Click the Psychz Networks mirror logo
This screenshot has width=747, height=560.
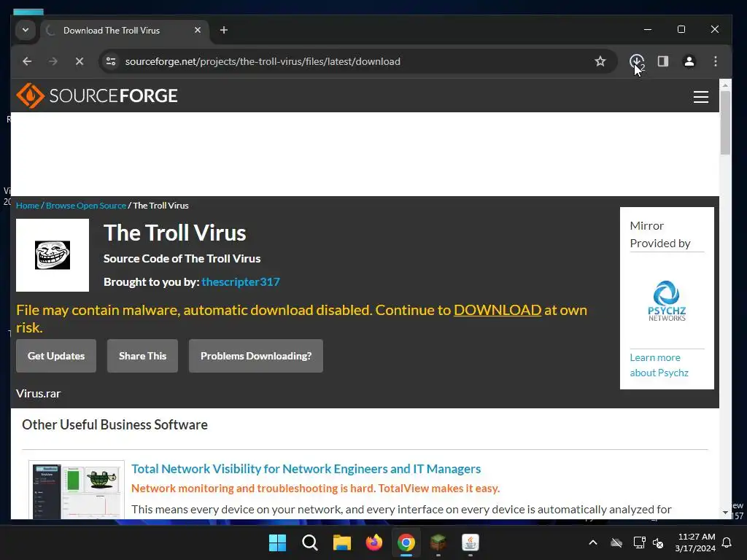(x=667, y=301)
